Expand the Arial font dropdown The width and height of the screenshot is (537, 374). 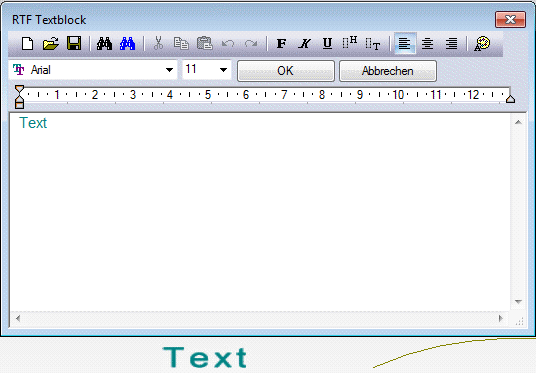[x=169, y=70]
